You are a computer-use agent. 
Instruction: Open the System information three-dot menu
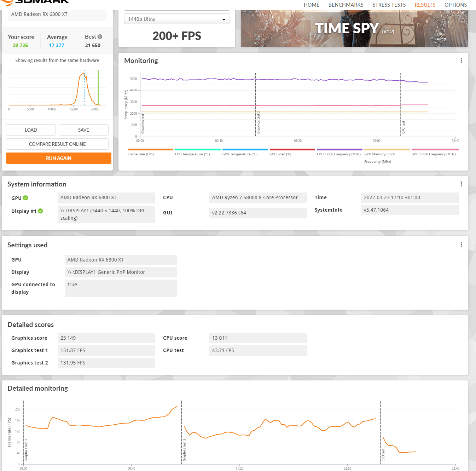pos(461,184)
